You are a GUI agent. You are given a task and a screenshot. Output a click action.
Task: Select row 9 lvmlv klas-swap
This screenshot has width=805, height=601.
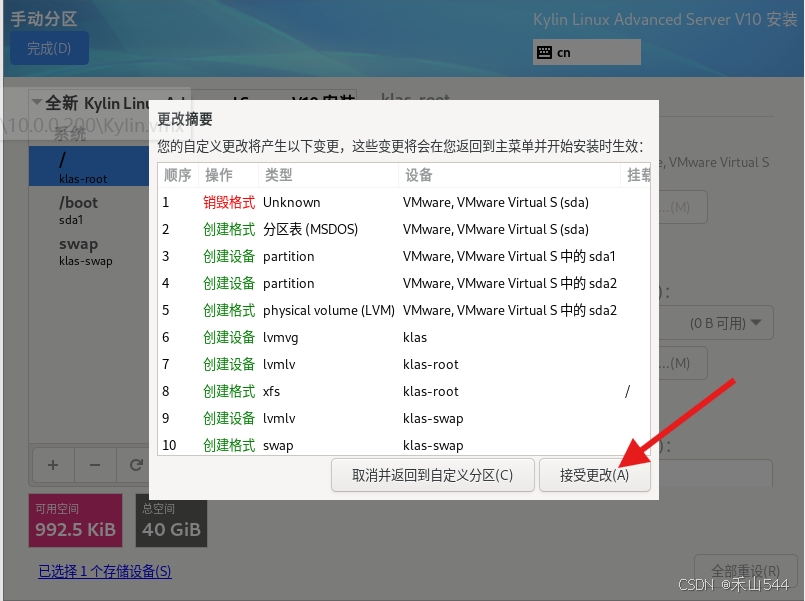pyautogui.click(x=404, y=418)
